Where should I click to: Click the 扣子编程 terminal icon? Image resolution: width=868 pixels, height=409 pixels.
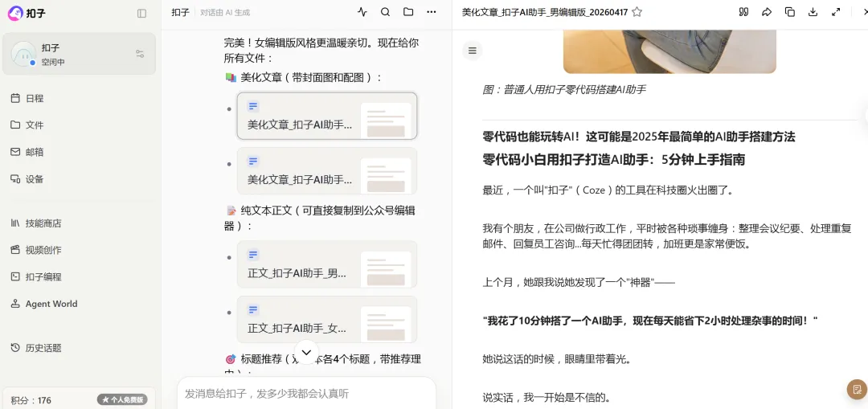pos(15,276)
